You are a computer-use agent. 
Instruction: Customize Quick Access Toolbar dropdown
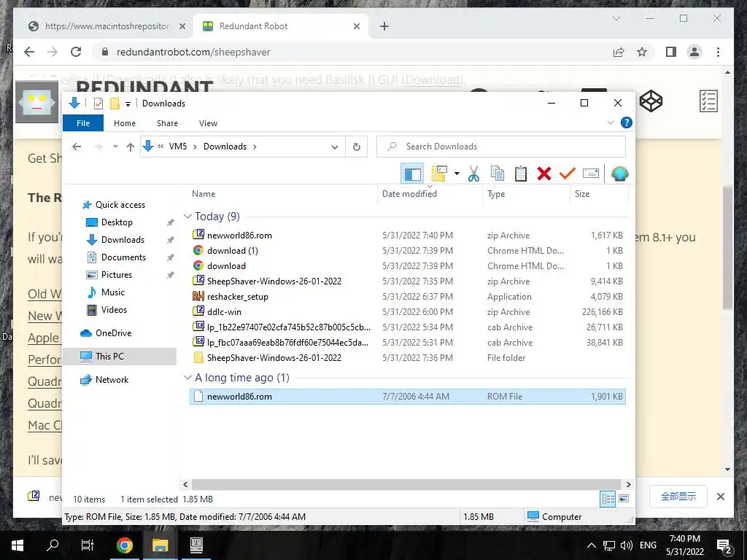pyautogui.click(x=128, y=104)
